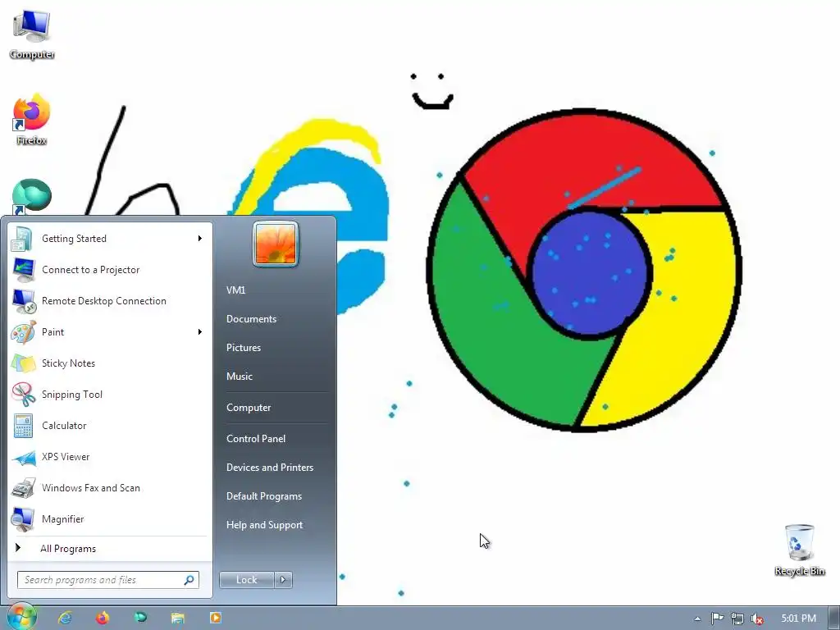Select the Recycle Bin desktop icon
Image resolution: width=840 pixels, height=630 pixels.
click(x=799, y=550)
